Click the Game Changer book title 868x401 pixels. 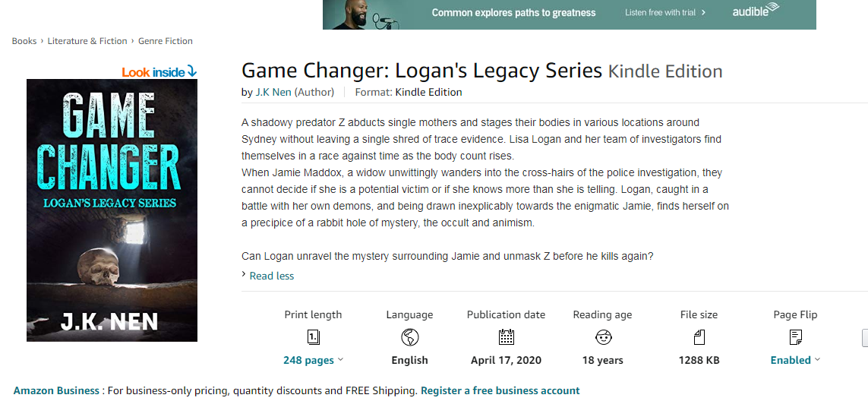[421, 71]
